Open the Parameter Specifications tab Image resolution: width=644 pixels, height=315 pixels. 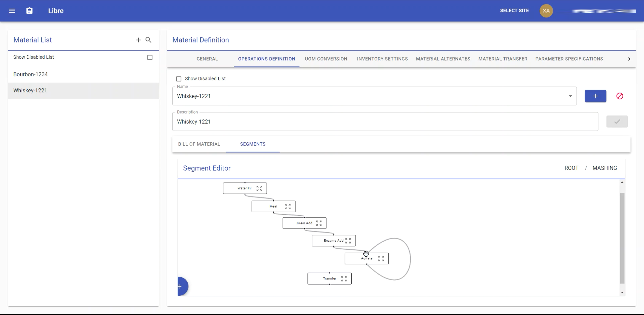(569, 59)
